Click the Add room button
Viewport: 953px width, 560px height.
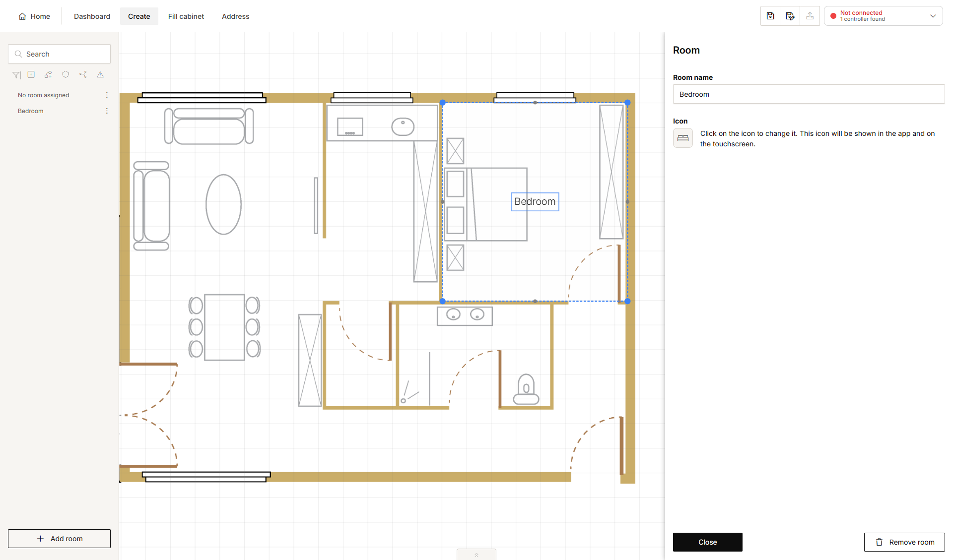59,539
